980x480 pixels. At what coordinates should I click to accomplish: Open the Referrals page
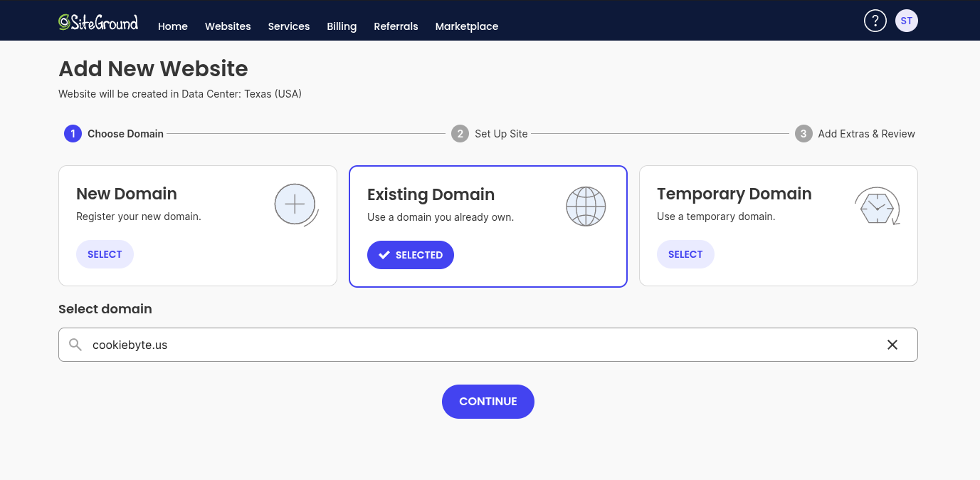pos(396,26)
